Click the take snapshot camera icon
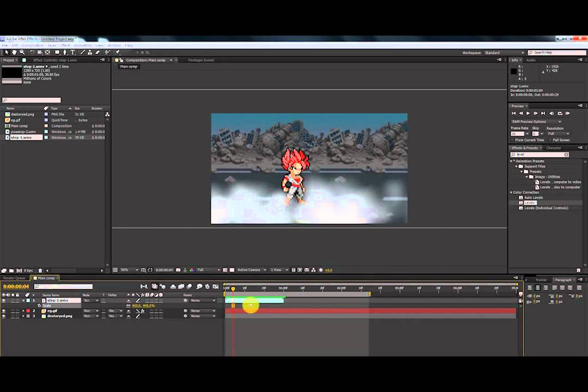Image resolution: width=588 pixels, height=392 pixels. point(179,269)
